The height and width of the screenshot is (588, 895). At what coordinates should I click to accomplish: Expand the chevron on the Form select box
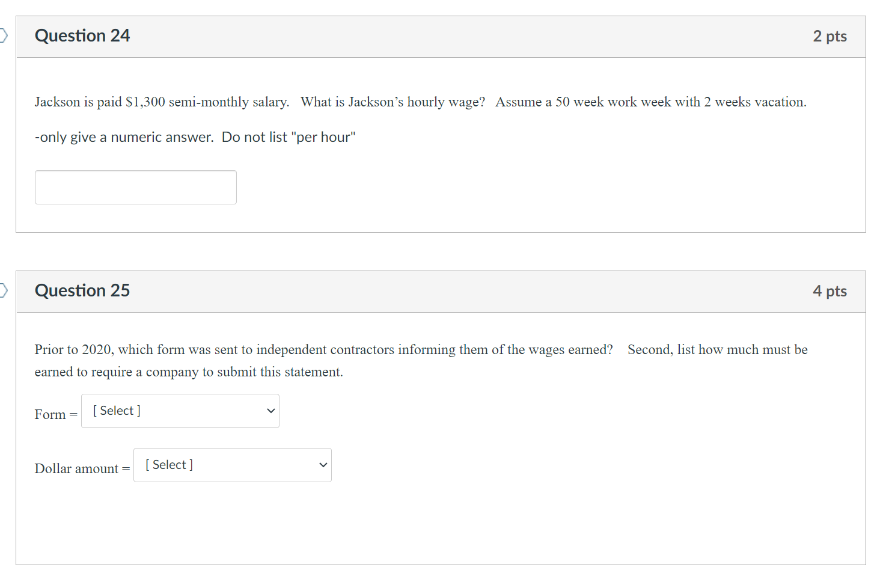pos(270,411)
